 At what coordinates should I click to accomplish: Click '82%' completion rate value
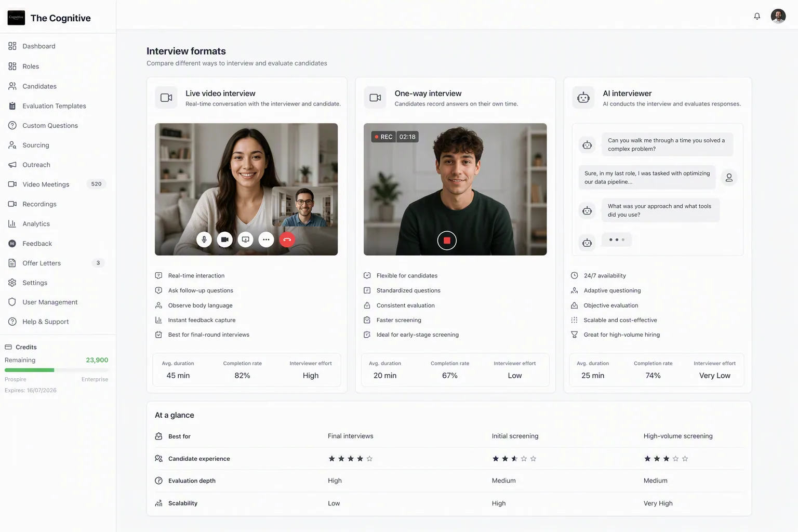pyautogui.click(x=243, y=376)
